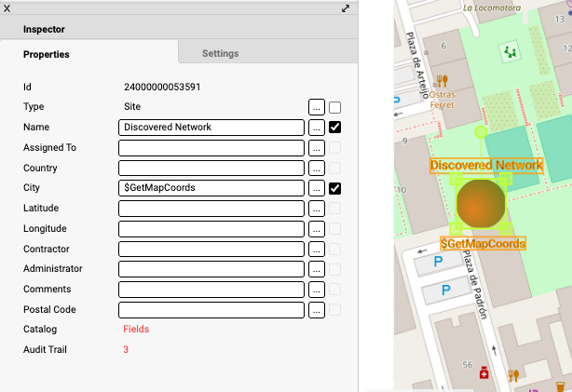Select the Properties tab
The height and width of the screenshot is (392, 572).
tap(47, 55)
